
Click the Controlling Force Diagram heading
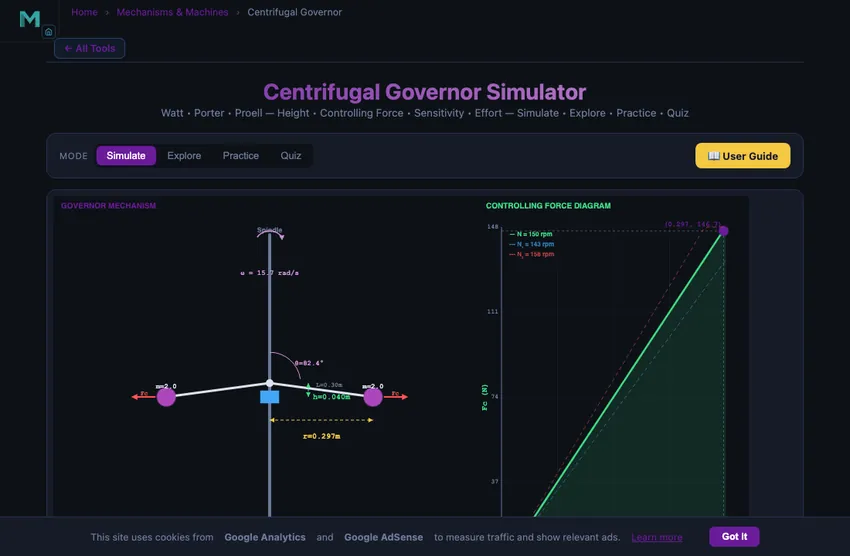tap(548, 205)
